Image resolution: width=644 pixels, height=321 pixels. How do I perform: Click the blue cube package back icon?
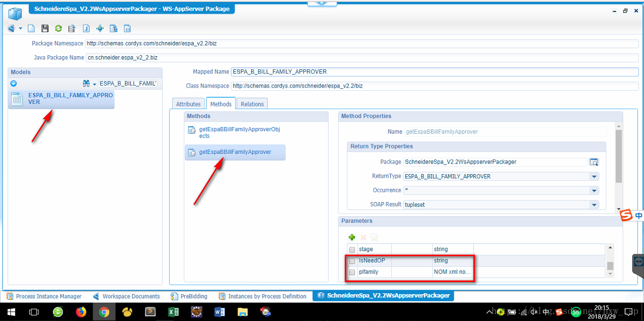(12, 28)
